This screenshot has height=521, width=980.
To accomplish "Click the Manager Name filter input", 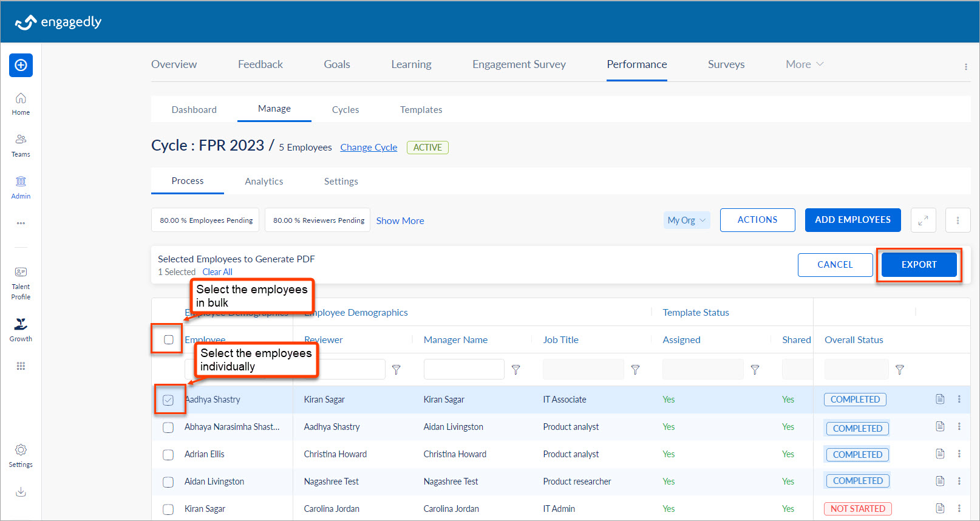I will pyautogui.click(x=464, y=369).
